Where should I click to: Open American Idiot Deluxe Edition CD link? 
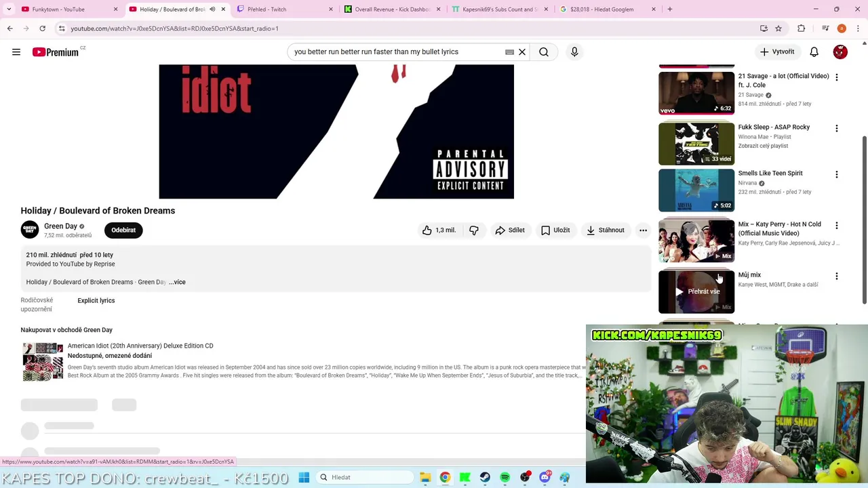pyautogui.click(x=140, y=346)
